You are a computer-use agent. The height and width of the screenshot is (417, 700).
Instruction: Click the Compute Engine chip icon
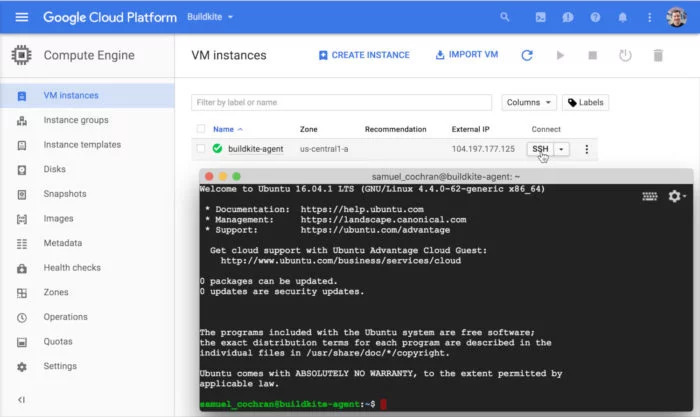(x=21, y=55)
